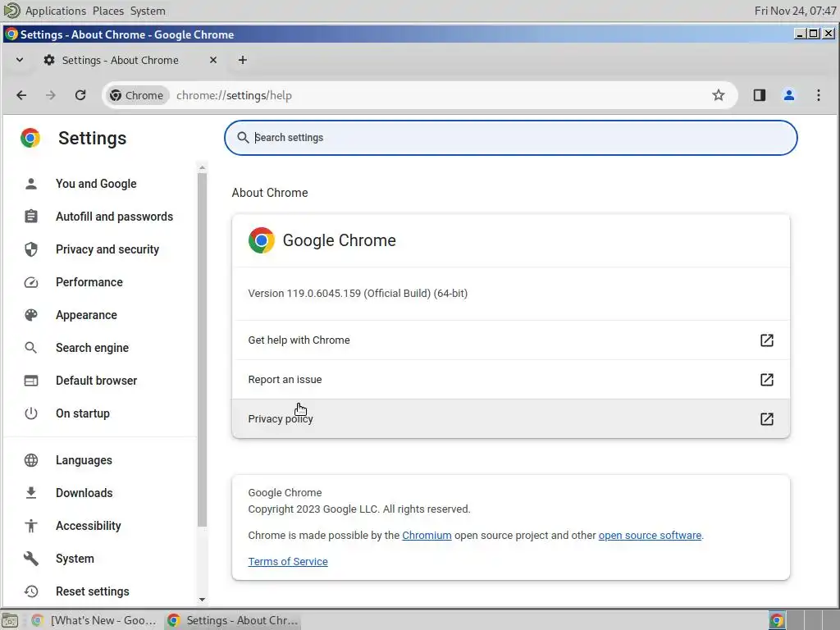The height and width of the screenshot is (630, 840).
Task: Click the browser forward arrow
Action: tap(51, 95)
